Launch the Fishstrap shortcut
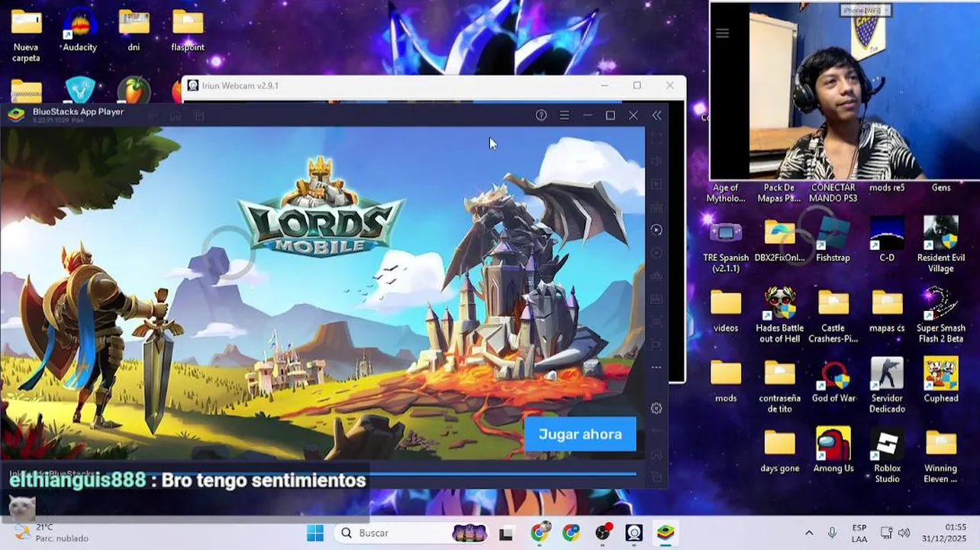The image size is (980, 550). (833, 240)
